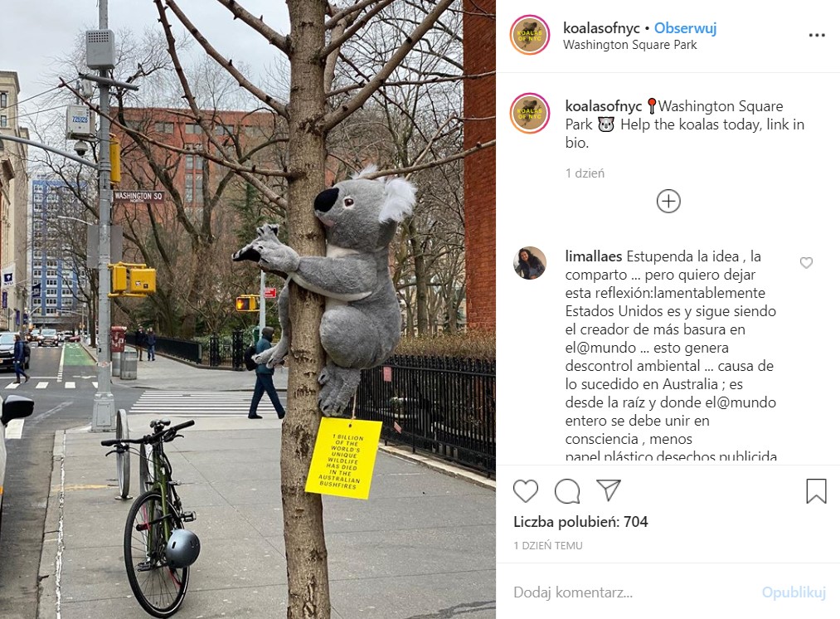Open the limallaes commenter profile picture
840x619 pixels.
(529, 263)
